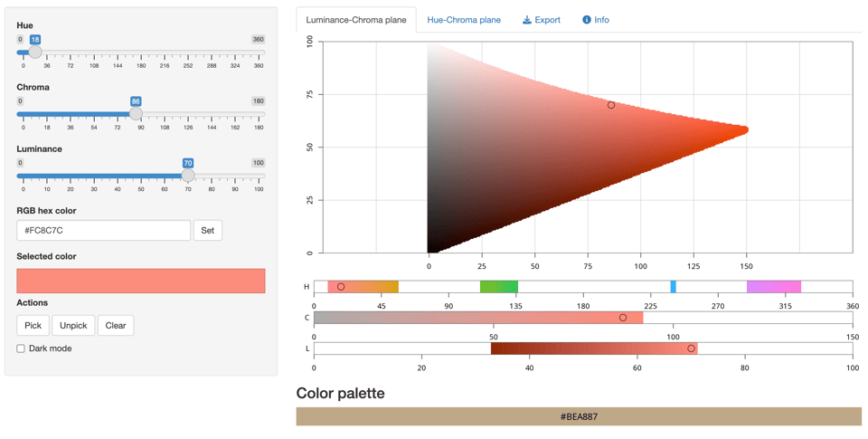Click the Info circle icon
The width and height of the screenshot is (868, 439).
[586, 20]
